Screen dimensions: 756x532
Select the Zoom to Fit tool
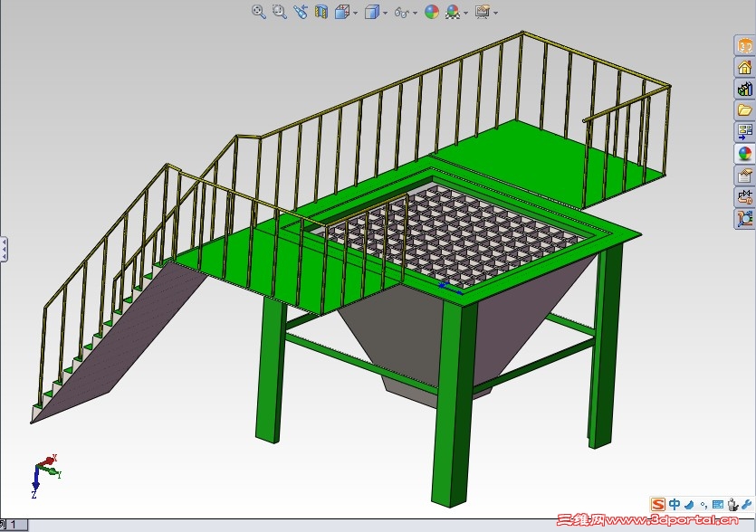pos(259,12)
